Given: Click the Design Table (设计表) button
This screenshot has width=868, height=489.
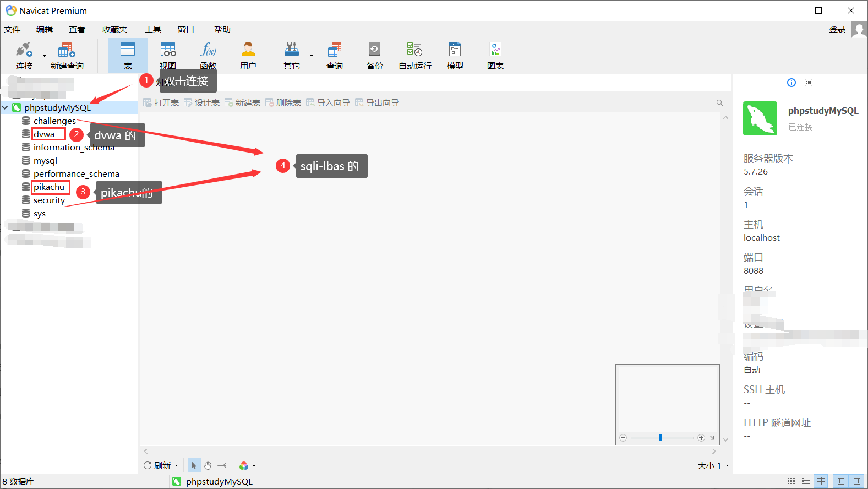Looking at the screenshot, I should tap(202, 102).
